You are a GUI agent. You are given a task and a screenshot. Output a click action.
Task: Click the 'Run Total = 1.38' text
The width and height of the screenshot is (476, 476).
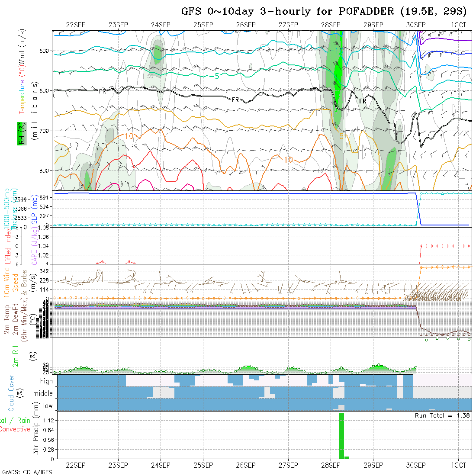click(x=442, y=415)
